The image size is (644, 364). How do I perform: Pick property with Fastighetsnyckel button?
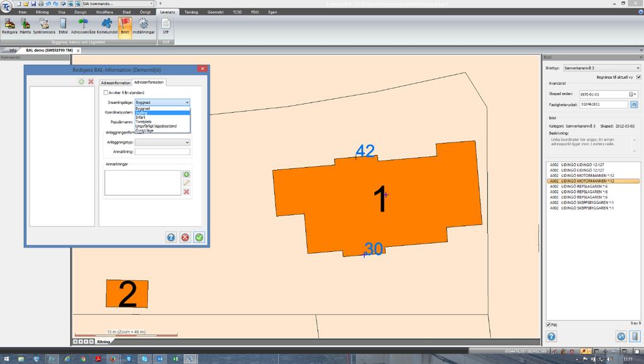point(634,105)
